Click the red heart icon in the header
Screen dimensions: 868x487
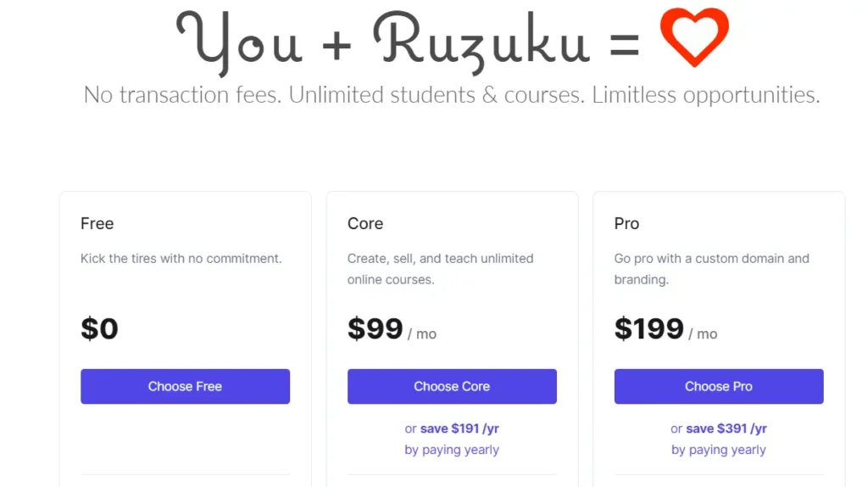pos(694,37)
